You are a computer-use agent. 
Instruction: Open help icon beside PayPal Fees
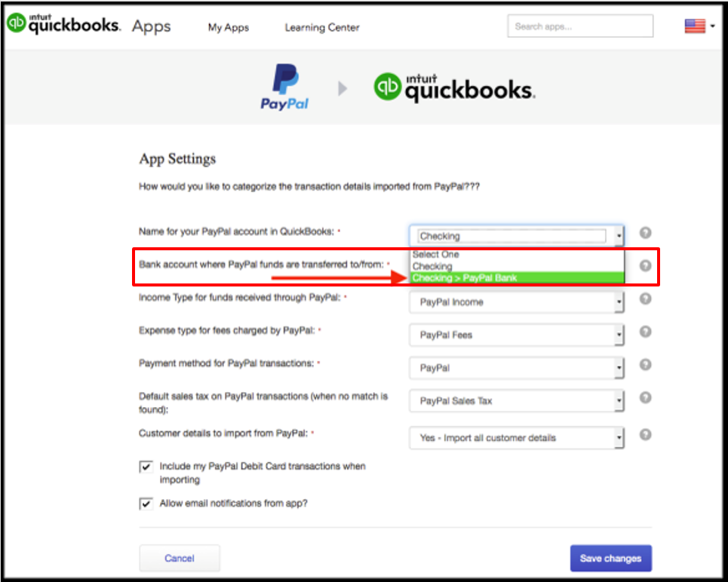point(645,332)
